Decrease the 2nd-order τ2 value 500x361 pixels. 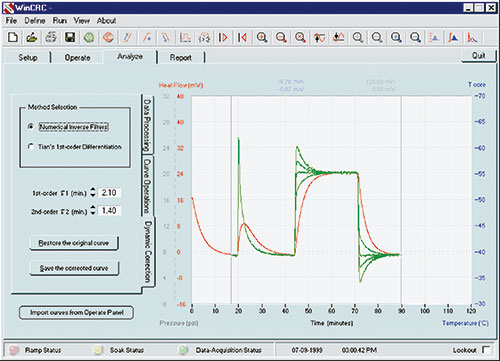93,213
